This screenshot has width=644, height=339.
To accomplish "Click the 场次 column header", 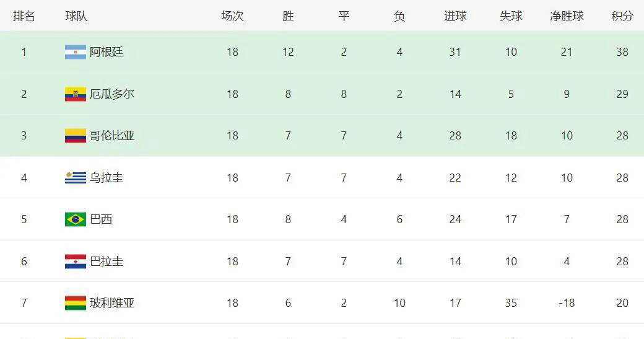I will [x=232, y=16].
